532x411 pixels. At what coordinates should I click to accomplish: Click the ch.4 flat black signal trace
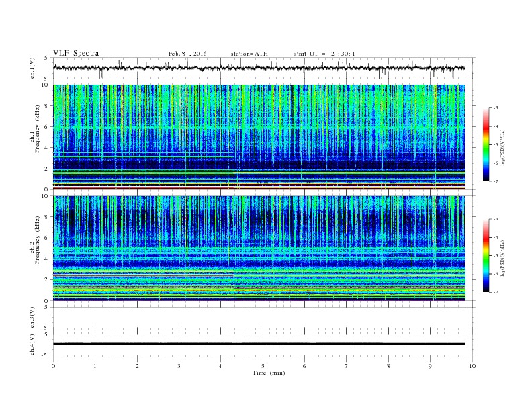(259, 344)
